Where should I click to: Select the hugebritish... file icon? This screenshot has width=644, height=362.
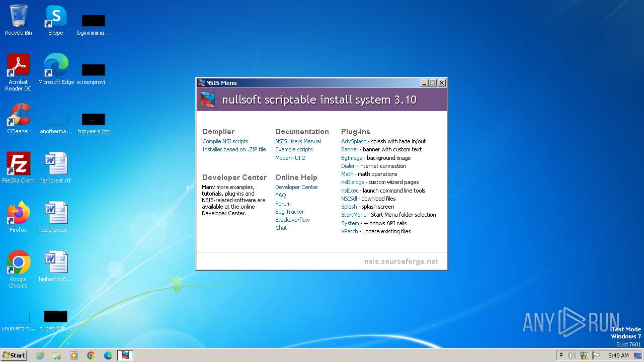click(x=56, y=319)
